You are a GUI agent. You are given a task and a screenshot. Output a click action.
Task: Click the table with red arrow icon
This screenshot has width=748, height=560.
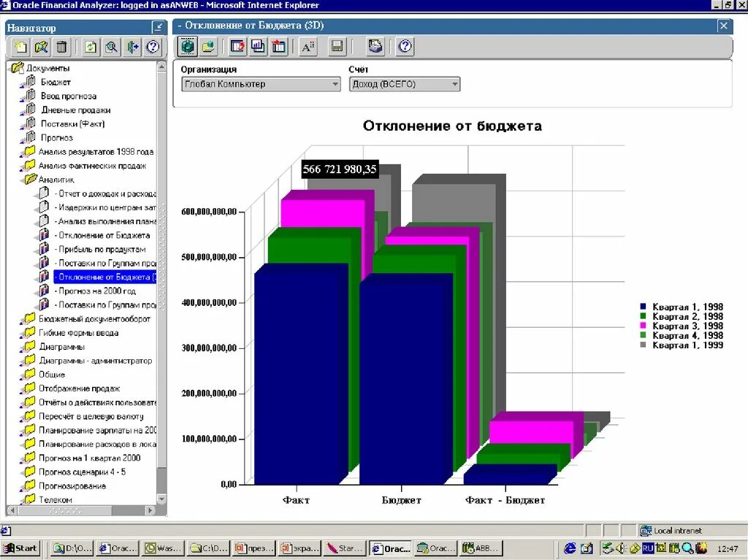(237, 46)
